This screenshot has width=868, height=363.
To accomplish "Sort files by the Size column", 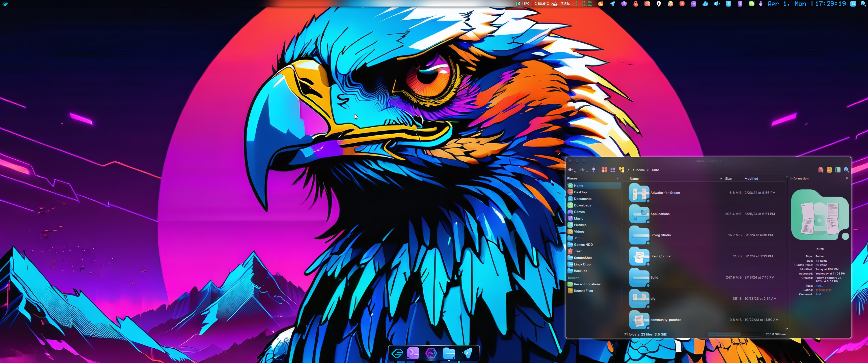I will point(728,179).
